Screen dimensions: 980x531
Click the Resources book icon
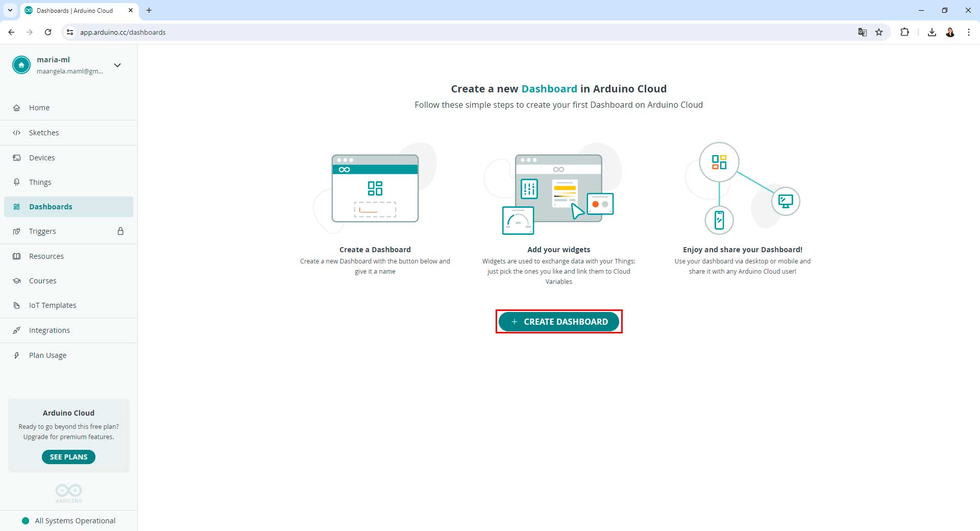[17, 256]
